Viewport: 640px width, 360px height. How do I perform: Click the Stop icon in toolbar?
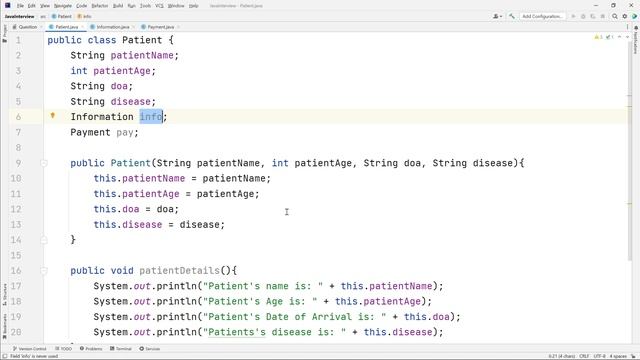click(x=602, y=16)
